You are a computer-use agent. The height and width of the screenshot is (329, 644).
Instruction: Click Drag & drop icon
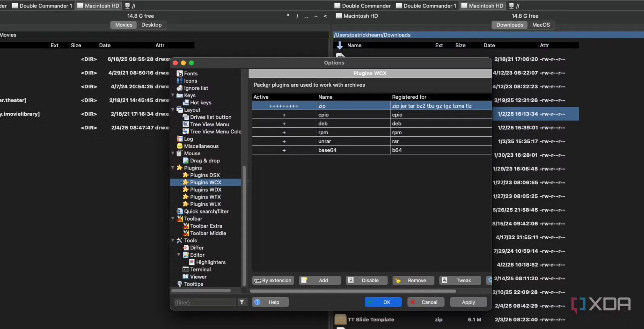pos(186,161)
